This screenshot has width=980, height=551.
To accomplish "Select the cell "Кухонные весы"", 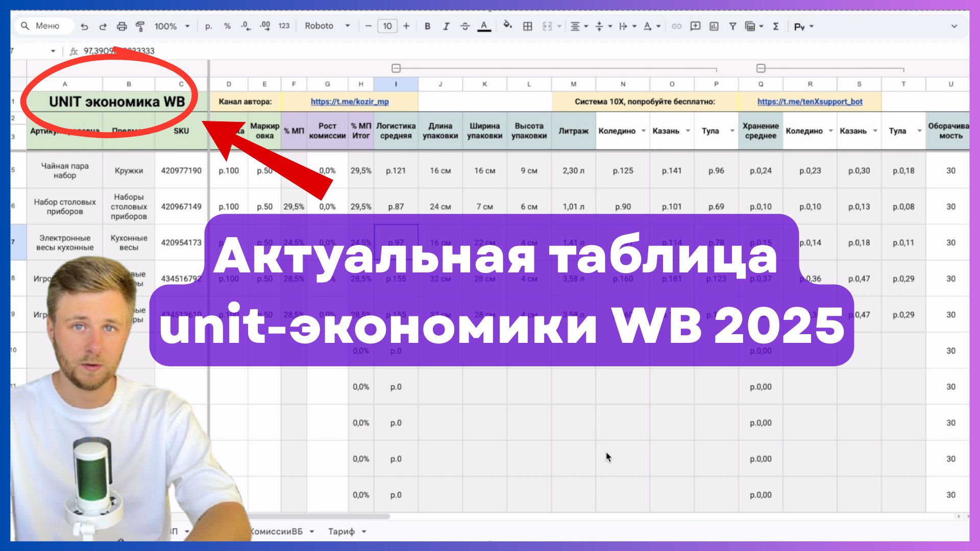I will [129, 242].
